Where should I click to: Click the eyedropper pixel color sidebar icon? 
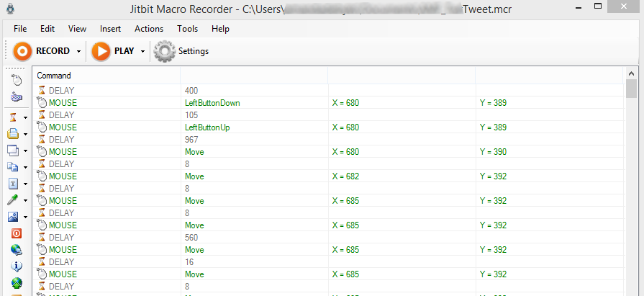click(x=13, y=200)
